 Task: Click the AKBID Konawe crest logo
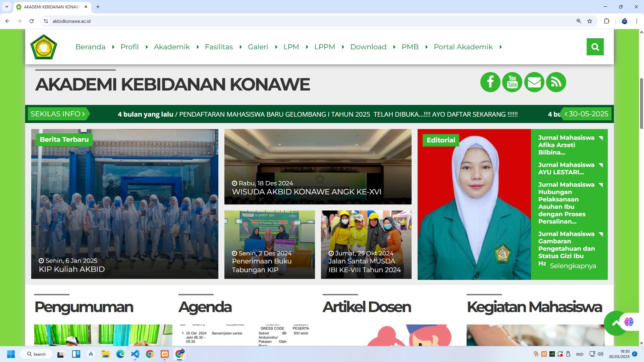point(44,47)
